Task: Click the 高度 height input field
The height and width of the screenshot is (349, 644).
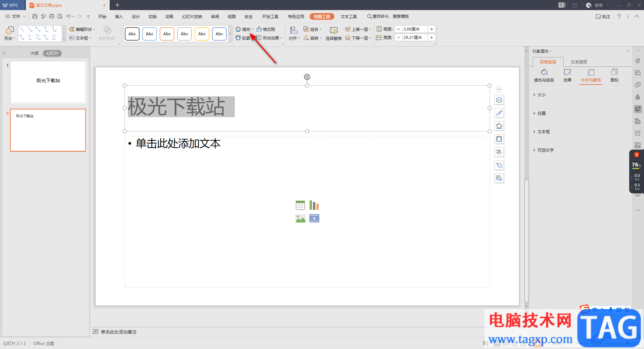Action: pos(415,29)
